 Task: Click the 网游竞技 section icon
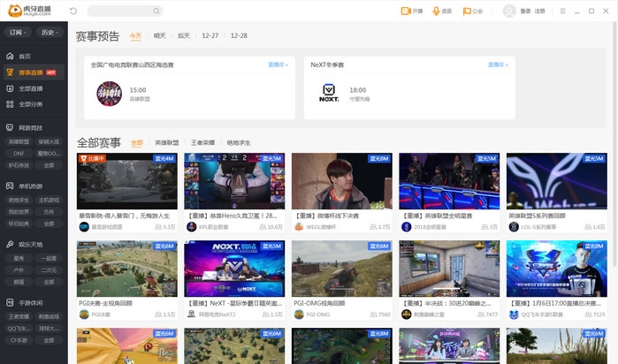point(10,127)
